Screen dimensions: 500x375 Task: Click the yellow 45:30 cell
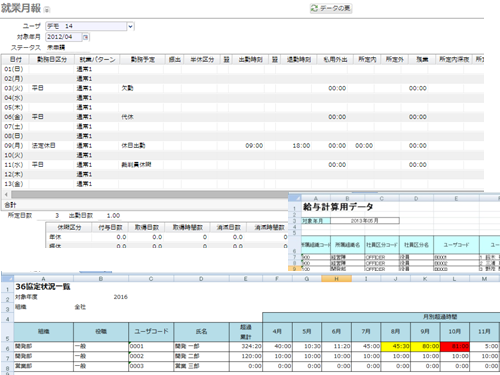tap(396, 346)
